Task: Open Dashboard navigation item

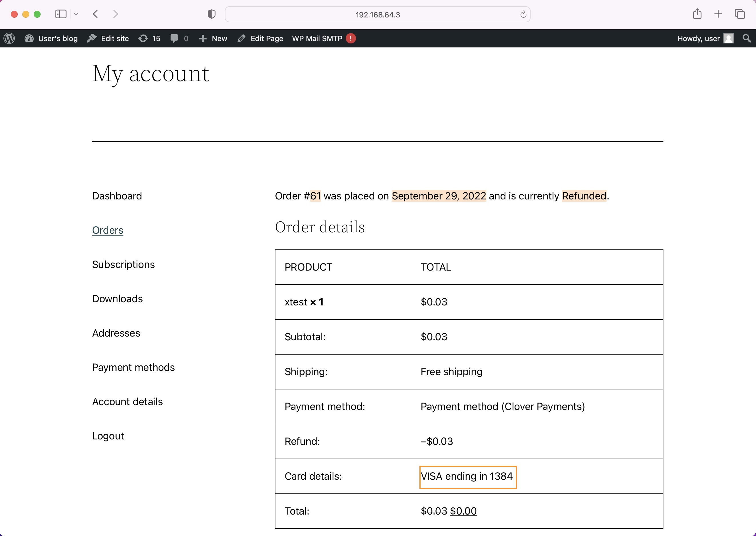Action: click(117, 195)
